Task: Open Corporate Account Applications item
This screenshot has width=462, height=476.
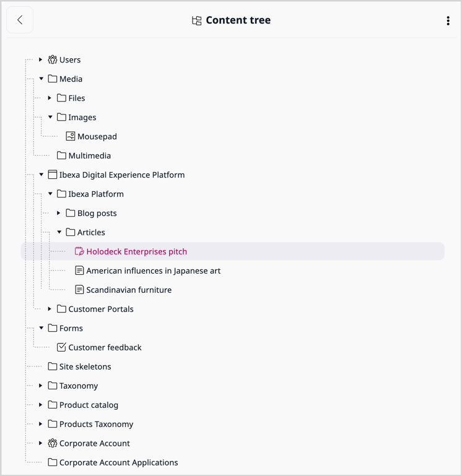Action: click(x=118, y=462)
